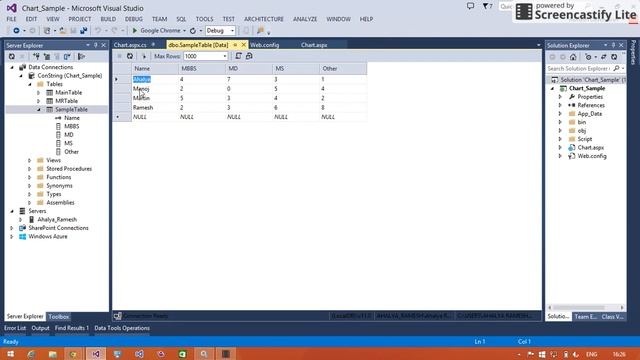Click Sync with Active Document in Solution Explorer
The width and height of the screenshot is (640, 360).
click(x=604, y=57)
